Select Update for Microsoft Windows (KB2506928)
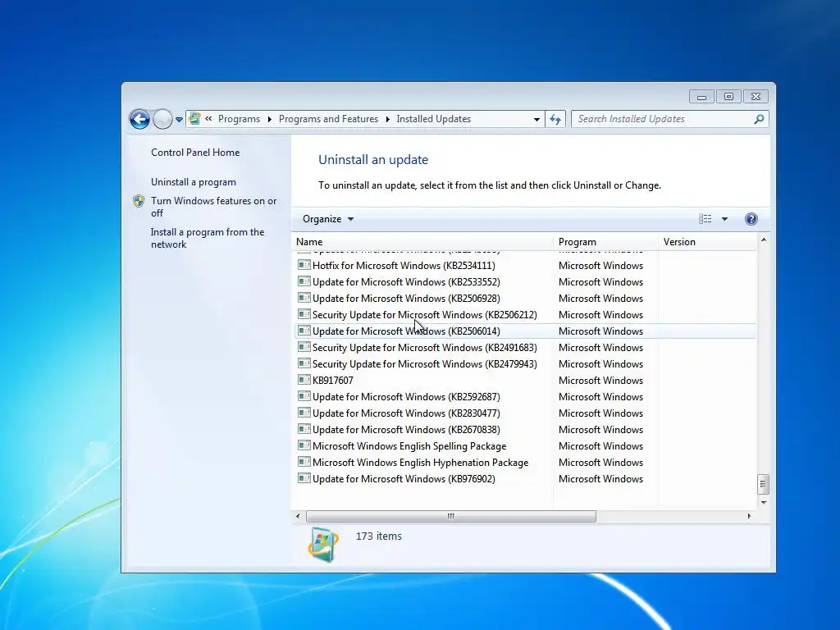840x630 pixels. [406, 299]
